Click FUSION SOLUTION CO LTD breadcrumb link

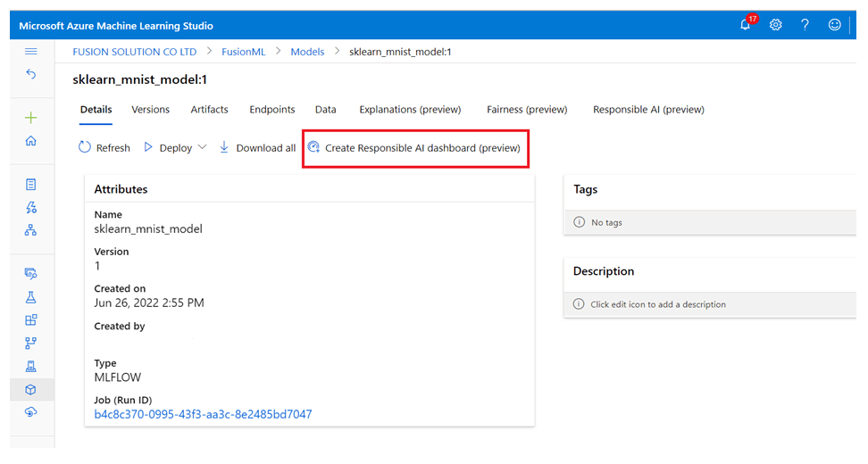(135, 52)
